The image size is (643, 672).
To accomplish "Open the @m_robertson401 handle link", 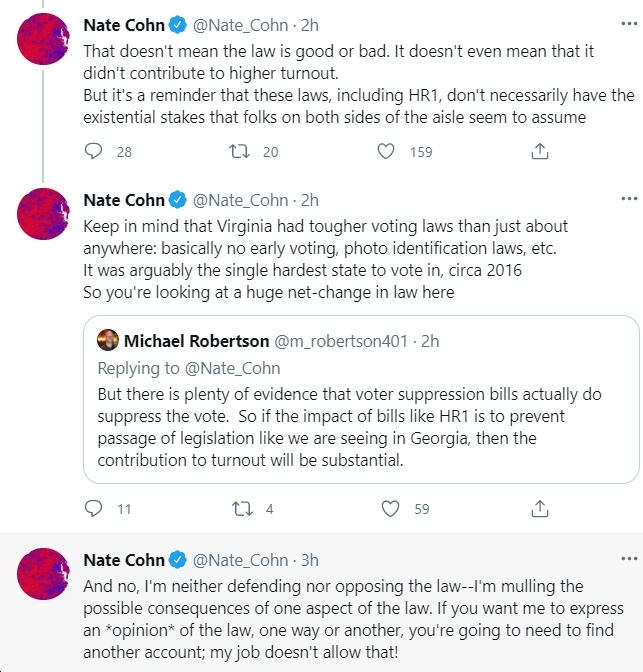I will 341,341.
